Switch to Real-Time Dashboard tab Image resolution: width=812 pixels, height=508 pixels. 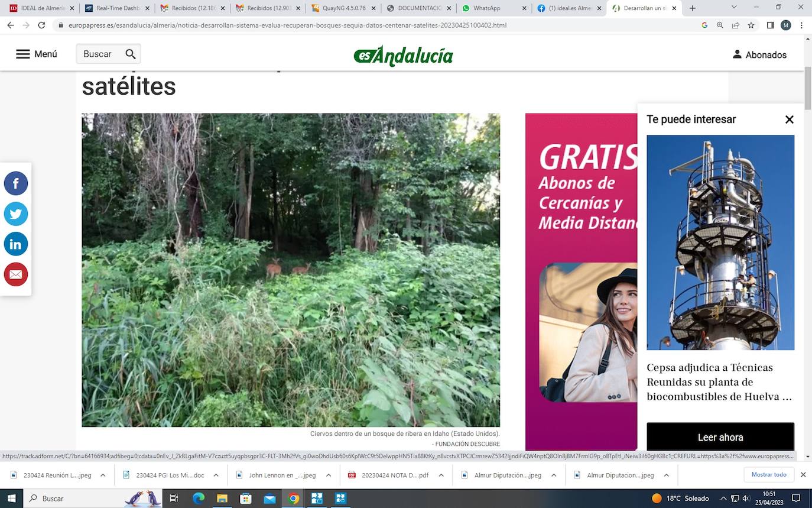[118, 8]
